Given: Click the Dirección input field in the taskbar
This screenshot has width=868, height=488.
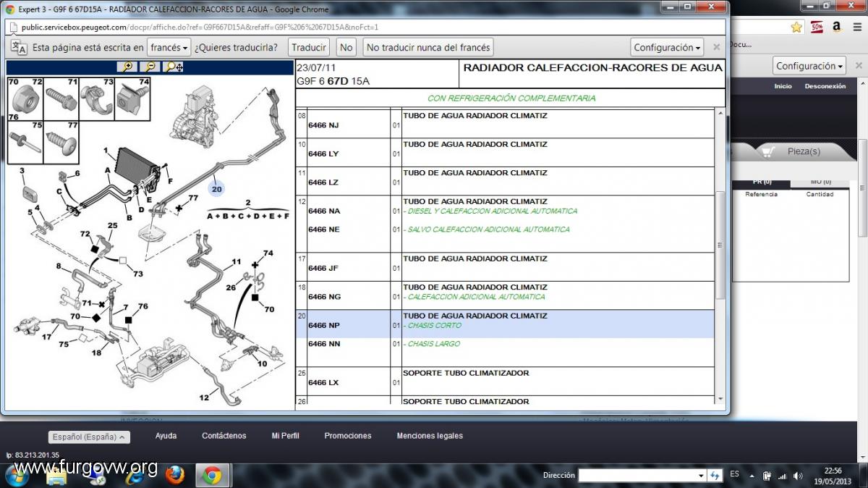Looking at the screenshot, I should pos(637,476).
